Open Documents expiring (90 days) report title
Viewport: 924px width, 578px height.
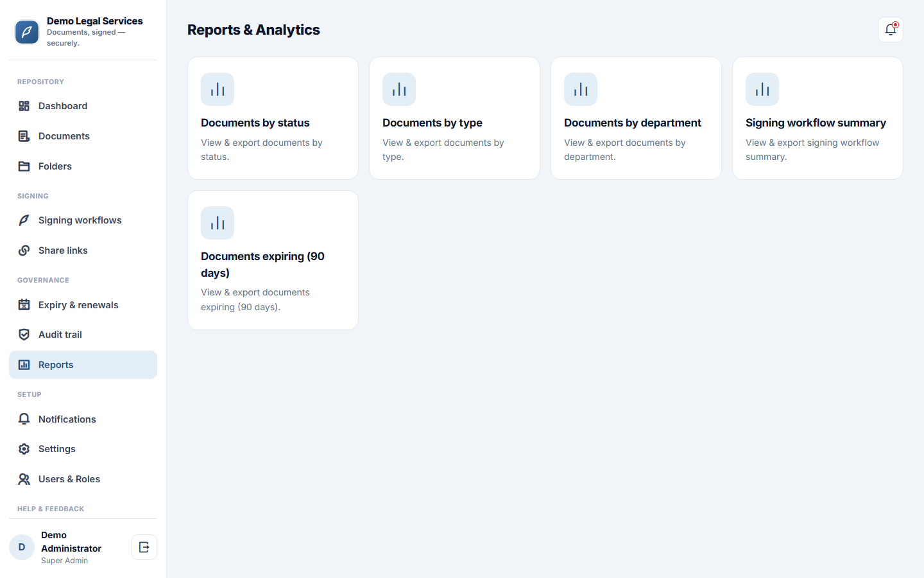coord(262,265)
